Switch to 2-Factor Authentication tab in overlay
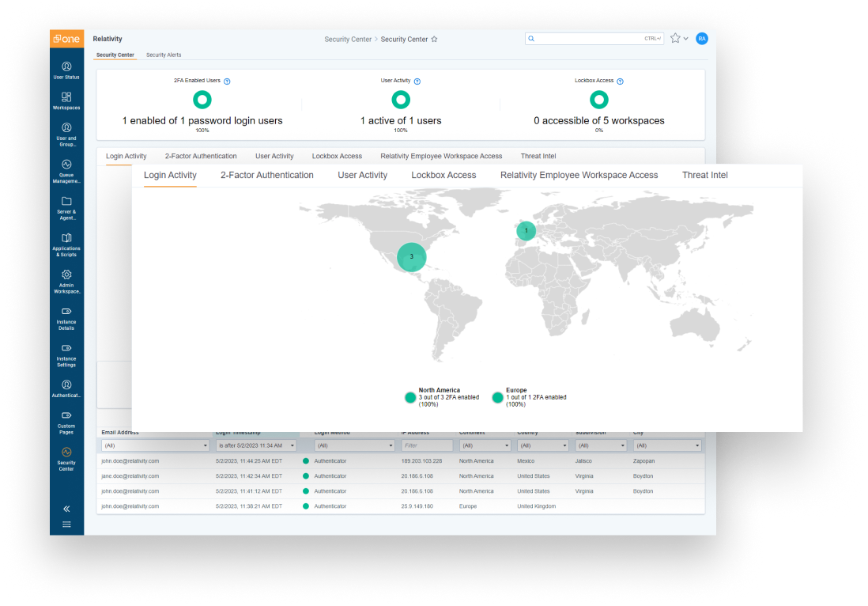Image resolution: width=868 pixels, height=606 pixels. (266, 176)
